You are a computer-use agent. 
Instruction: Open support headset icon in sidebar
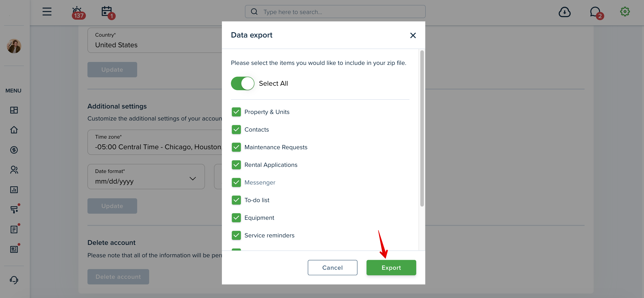[x=14, y=280]
